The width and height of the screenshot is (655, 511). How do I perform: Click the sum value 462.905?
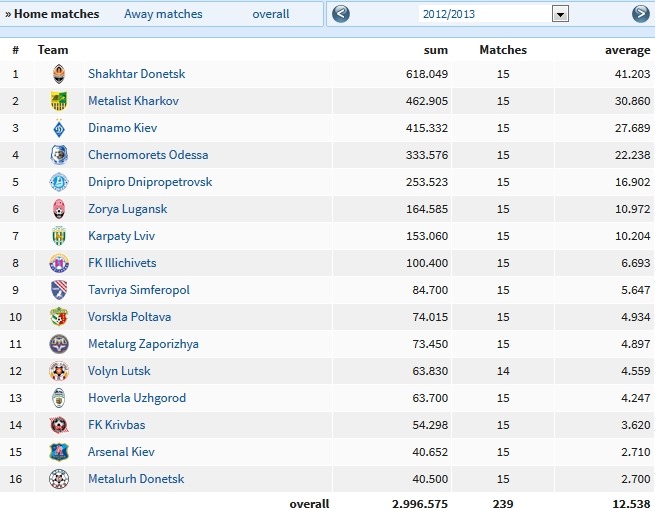click(427, 101)
